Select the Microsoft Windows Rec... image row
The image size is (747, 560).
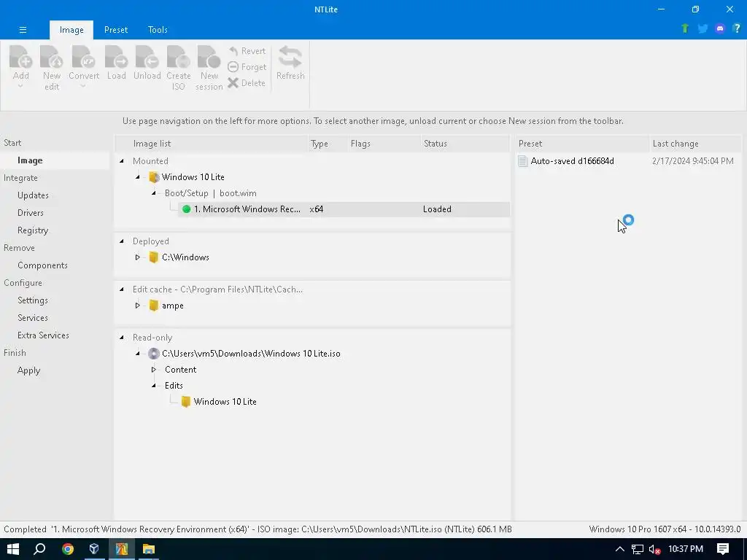[x=344, y=209]
